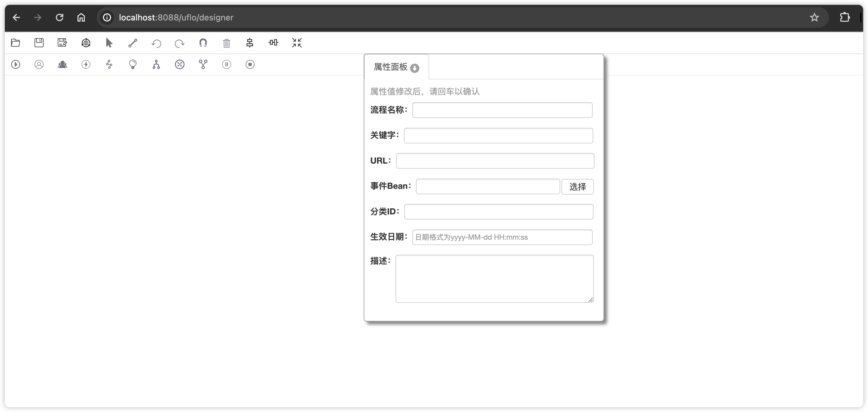Screen dimensions: 868x412
Task: Click the trash can delete icon
Action: point(226,43)
